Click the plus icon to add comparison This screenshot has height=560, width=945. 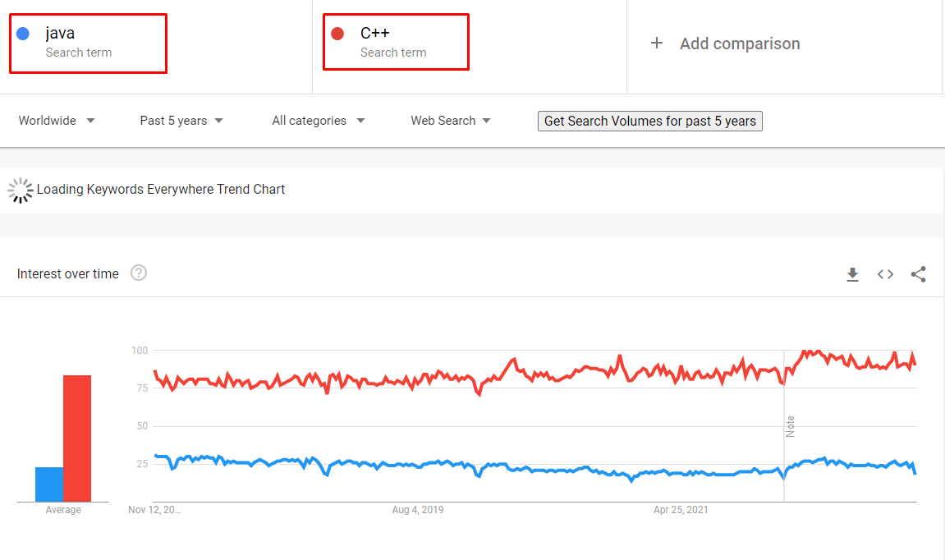(657, 44)
